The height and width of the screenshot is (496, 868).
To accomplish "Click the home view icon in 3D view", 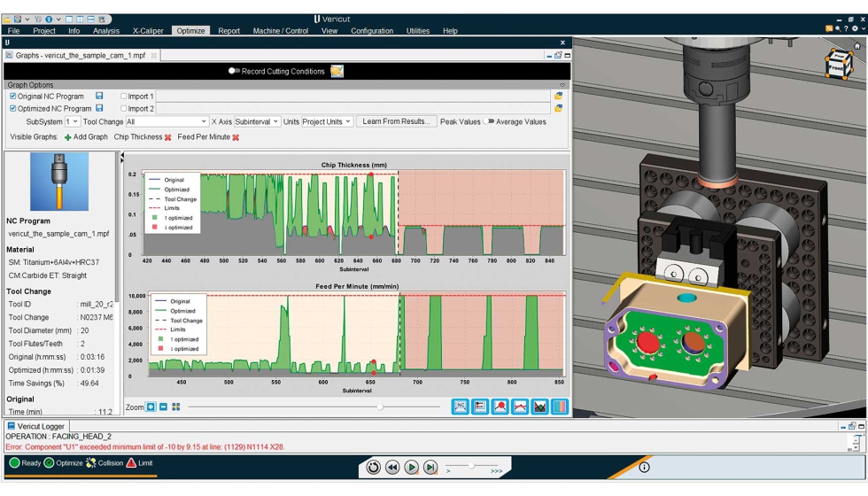I will [x=857, y=46].
